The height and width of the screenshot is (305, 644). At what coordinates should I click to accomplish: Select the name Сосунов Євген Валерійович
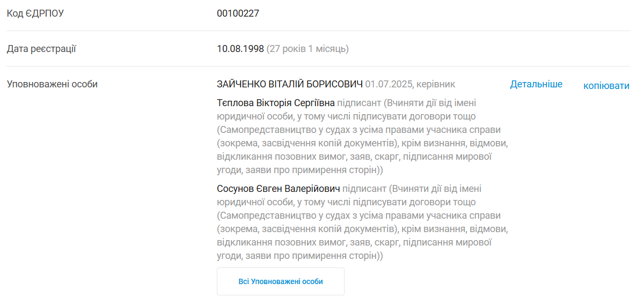[279, 189]
